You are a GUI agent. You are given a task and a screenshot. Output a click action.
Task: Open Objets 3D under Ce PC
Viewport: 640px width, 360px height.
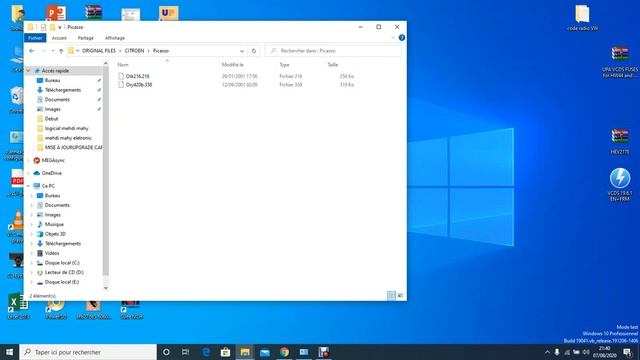(x=55, y=234)
